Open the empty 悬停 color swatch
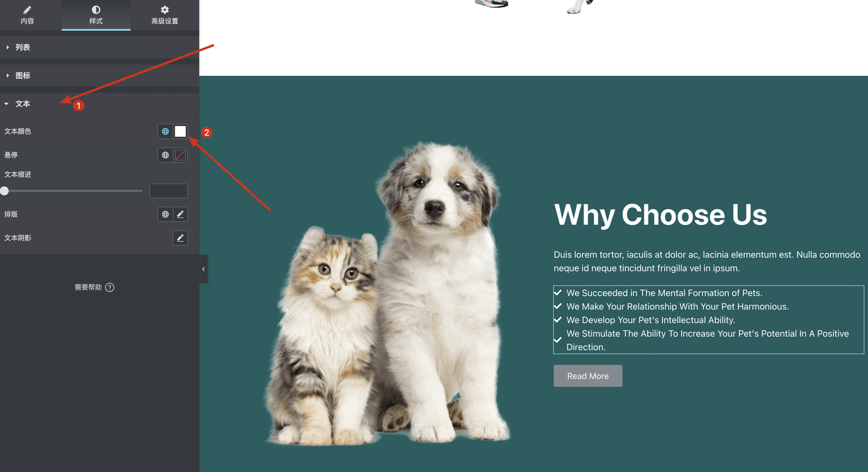Image resolution: width=868 pixels, height=472 pixels. [180, 155]
